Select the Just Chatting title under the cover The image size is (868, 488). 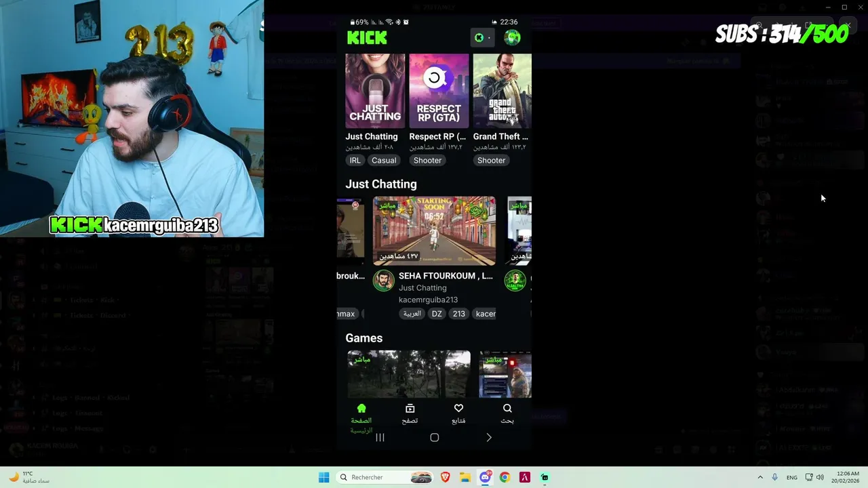click(x=372, y=136)
